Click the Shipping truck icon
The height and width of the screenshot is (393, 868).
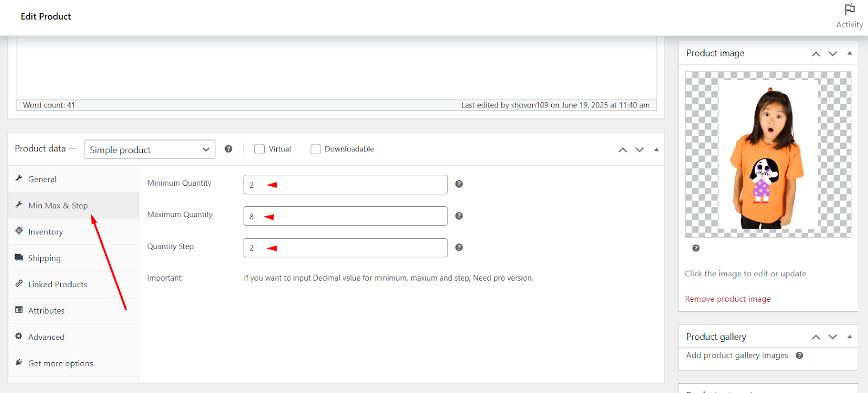19,257
